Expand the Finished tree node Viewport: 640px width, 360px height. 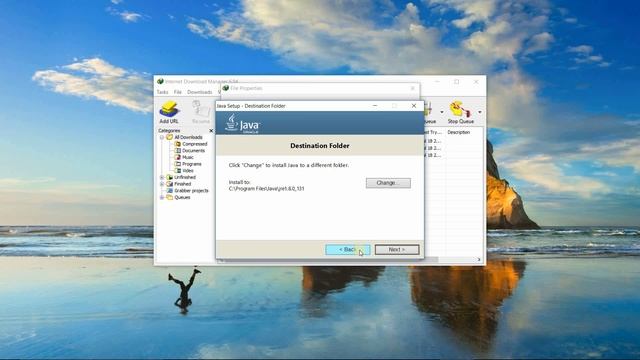point(162,184)
